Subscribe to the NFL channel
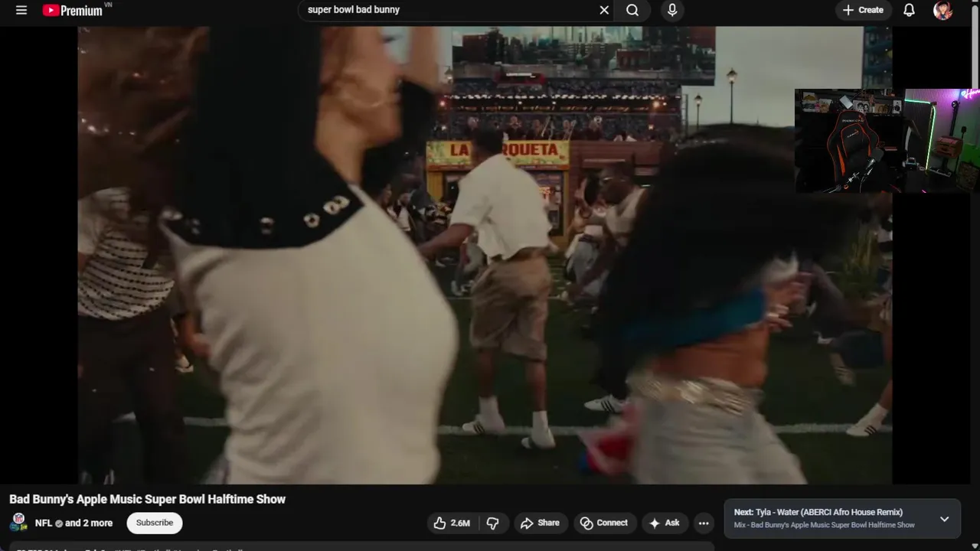Viewport: 980px width, 551px height. pos(155,523)
